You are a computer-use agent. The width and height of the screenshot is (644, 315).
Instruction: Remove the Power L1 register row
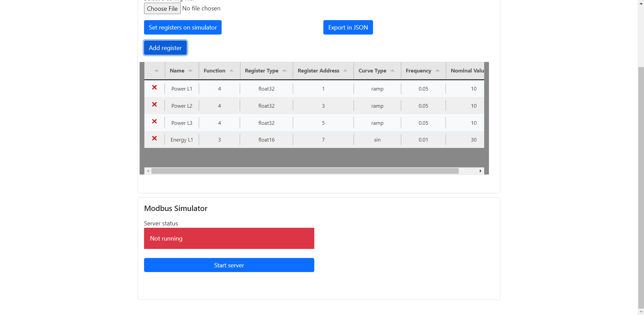pos(154,88)
